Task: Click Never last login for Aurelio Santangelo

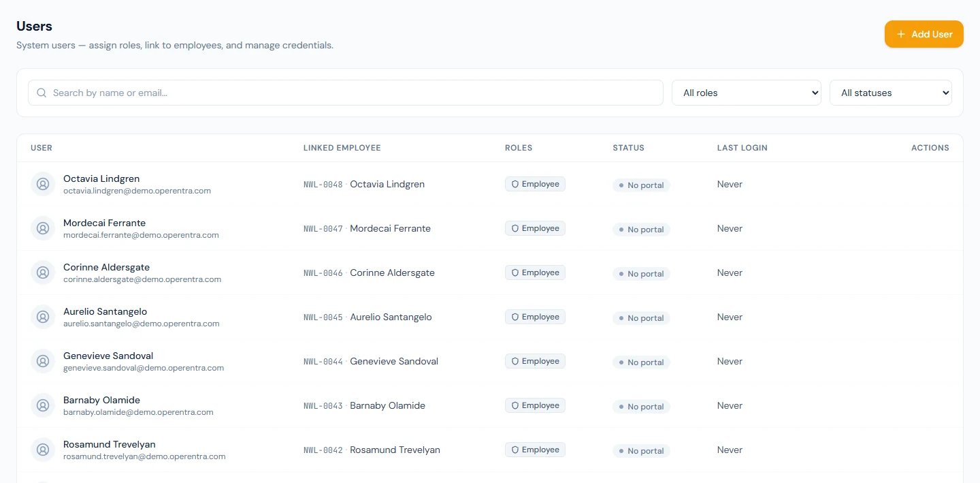Action: click(730, 317)
